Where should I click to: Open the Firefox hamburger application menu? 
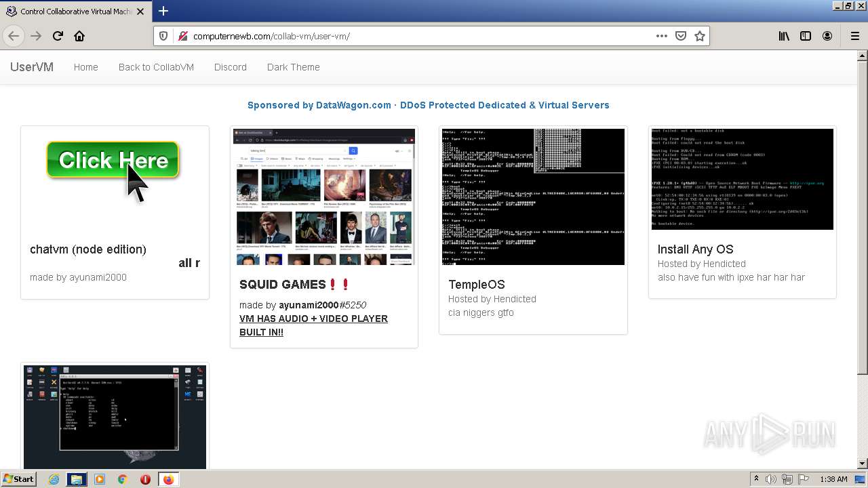(854, 36)
